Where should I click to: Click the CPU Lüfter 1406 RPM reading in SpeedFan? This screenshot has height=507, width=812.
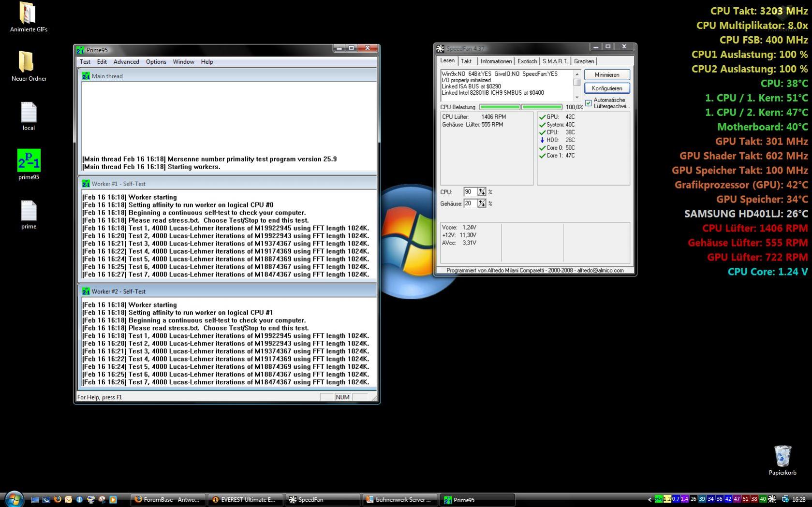(474, 117)
